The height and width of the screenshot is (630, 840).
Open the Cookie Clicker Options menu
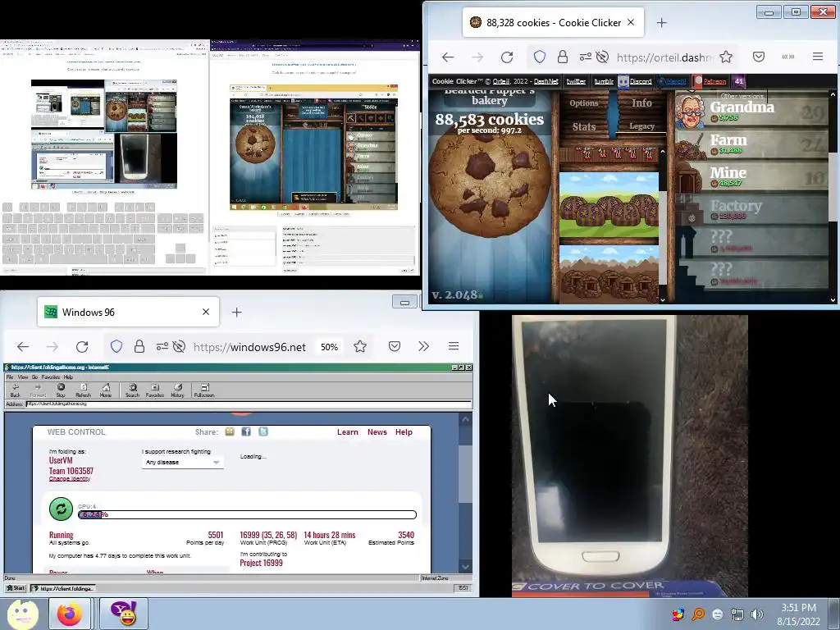(x=583, y=103)
